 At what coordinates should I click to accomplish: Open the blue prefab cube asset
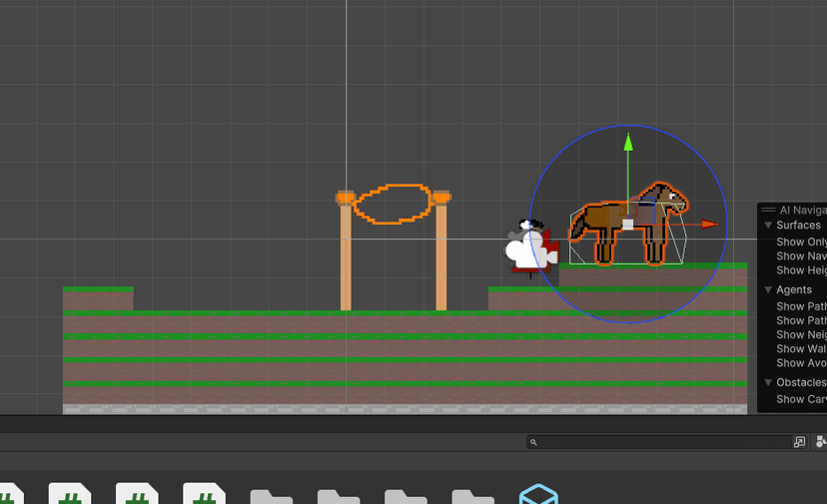(537, 495)
